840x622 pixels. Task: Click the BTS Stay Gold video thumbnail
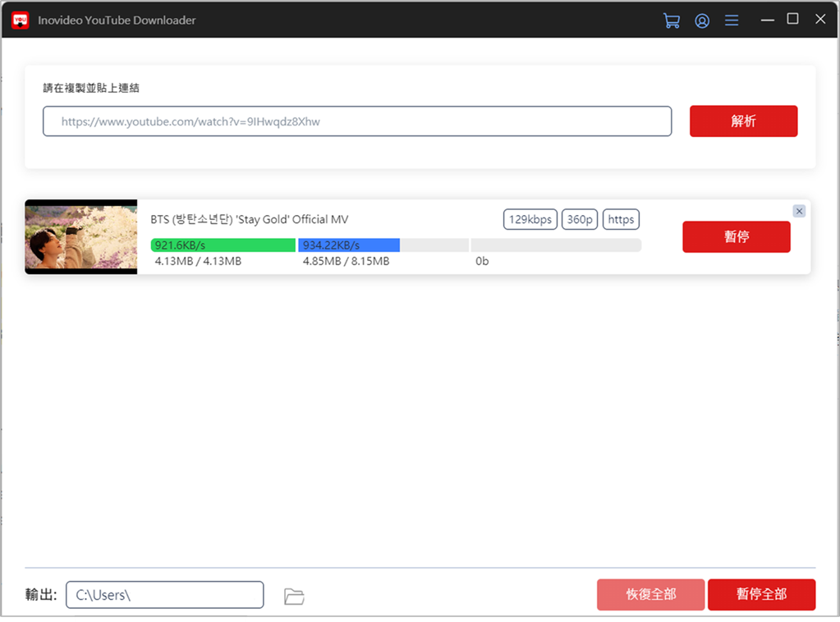[81, 236]
